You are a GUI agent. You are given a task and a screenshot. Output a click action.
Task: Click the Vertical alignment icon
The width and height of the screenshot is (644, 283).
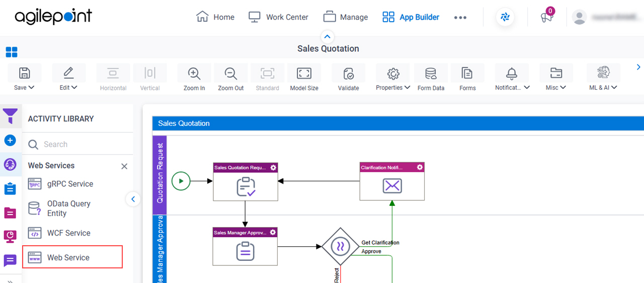tap(150, 74)
